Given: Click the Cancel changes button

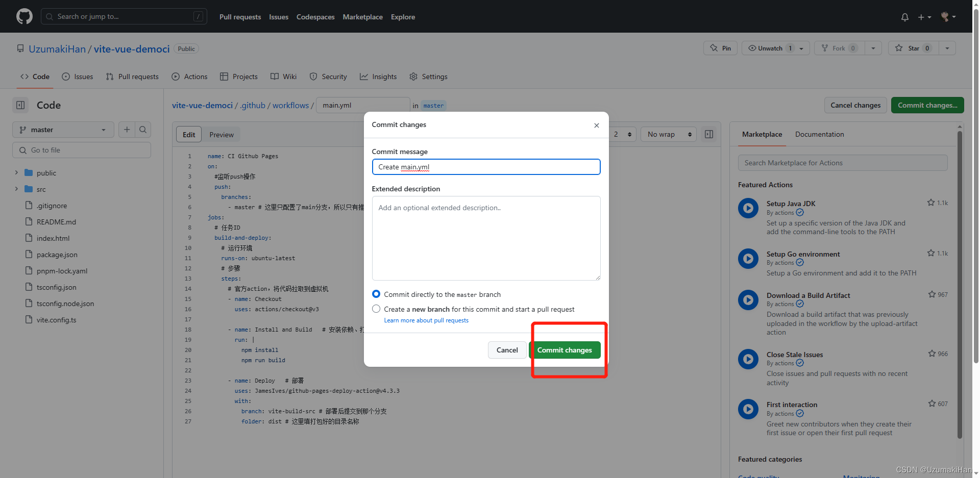Looking at the screenshot, I should click(855, 105).
